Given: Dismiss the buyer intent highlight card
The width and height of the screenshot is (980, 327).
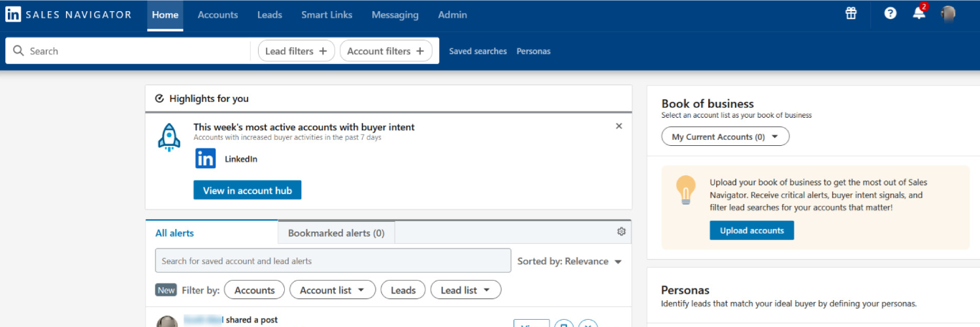Looking at the screenshot, I should pos(619,126).
